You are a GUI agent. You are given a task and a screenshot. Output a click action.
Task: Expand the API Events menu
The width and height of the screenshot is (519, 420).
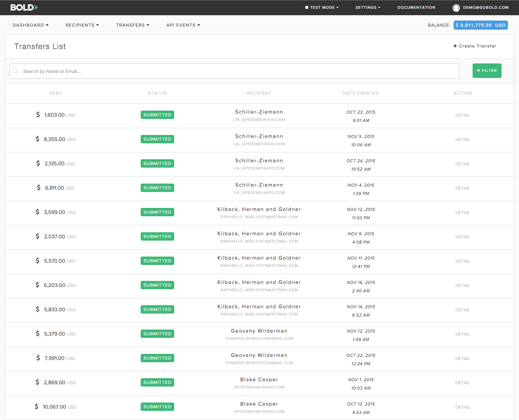[183, 25]
